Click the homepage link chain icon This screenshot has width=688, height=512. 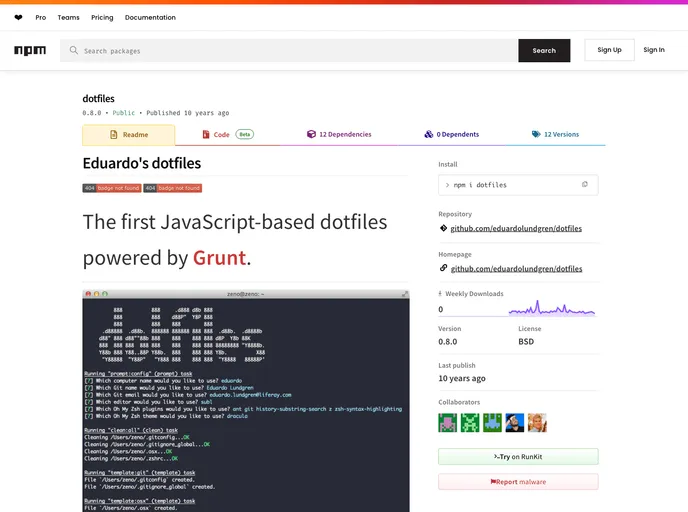[x=443, y=268]
